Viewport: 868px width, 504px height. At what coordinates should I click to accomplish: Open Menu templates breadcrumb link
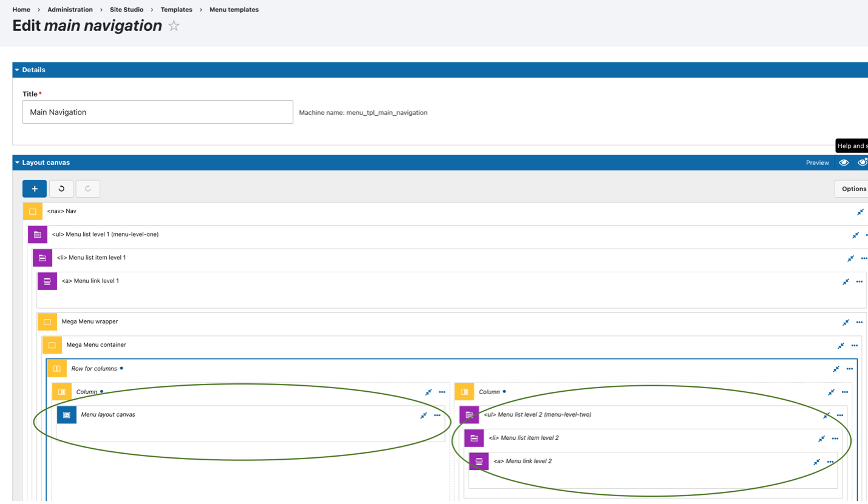(234, 10)
